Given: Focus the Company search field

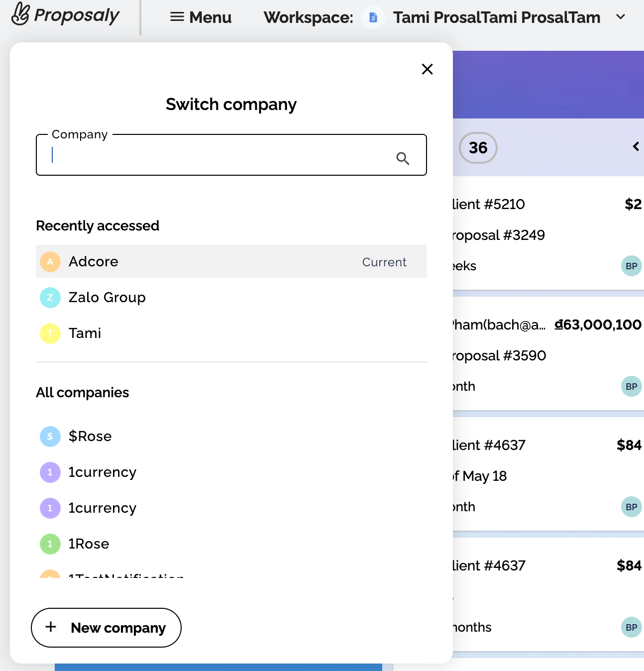Looking at the screenshot, I should click(x=231, y=155).
